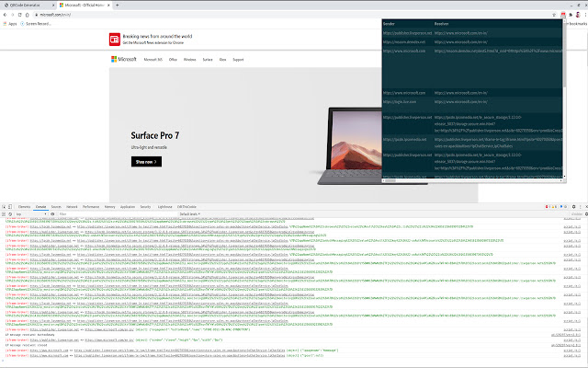
Task: Expand the Default levels dropdown
Action: pos(190,214)
